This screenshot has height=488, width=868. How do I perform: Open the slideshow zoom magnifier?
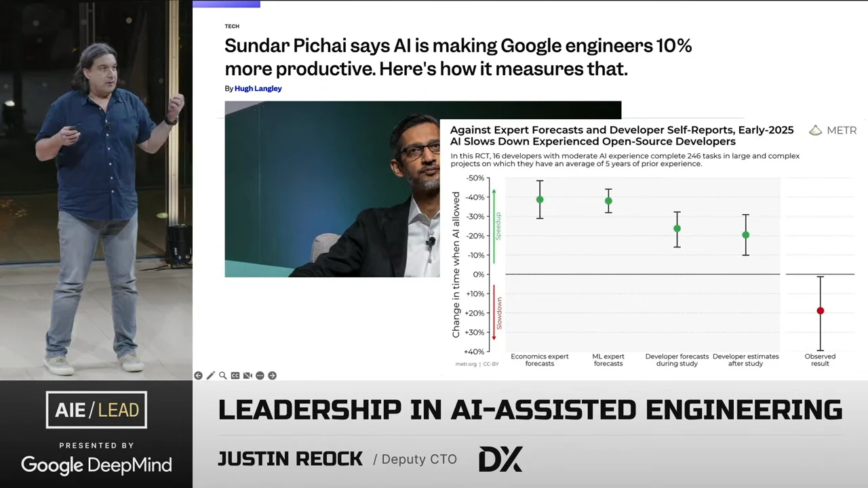(222, 375)
